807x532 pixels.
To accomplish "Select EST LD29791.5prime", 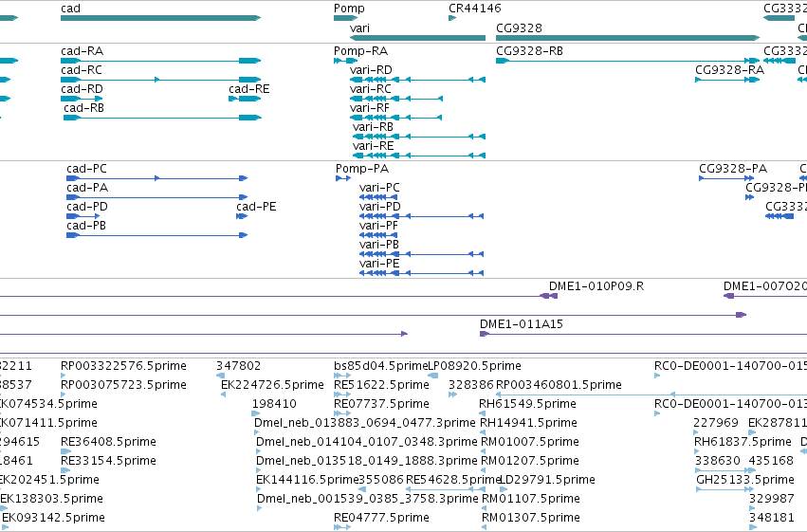I will click(x=504, y=490).
